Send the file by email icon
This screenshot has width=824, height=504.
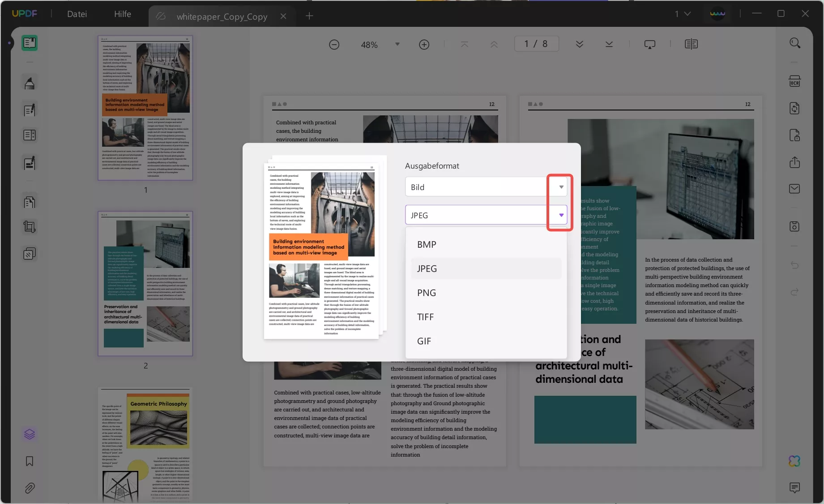[x=794, y=189]
